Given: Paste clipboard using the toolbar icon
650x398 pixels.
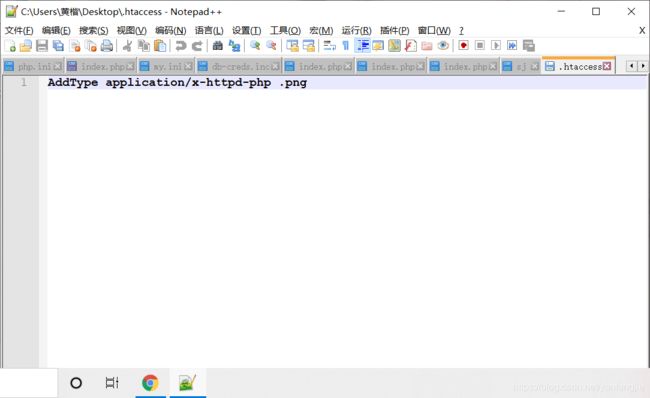Looking at the screenshot, I should coord(160,46).
